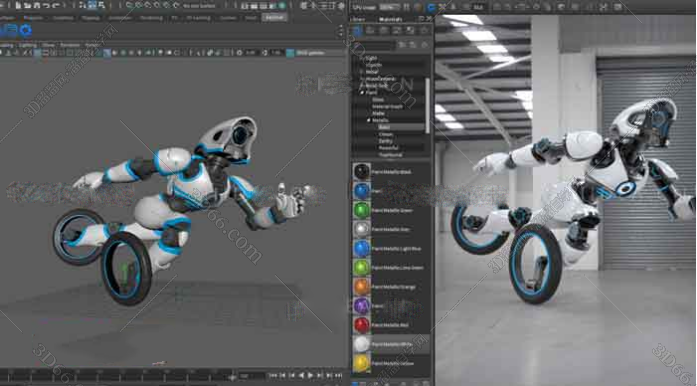Pick the purple metallic paint material ball
This screenshot has width=697, height=386.
pyautogui.click(x=362, y=306)
